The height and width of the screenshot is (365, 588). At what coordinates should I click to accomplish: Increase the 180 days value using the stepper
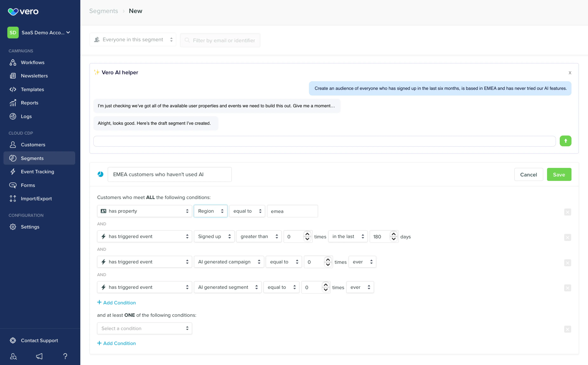coord(393,234)
